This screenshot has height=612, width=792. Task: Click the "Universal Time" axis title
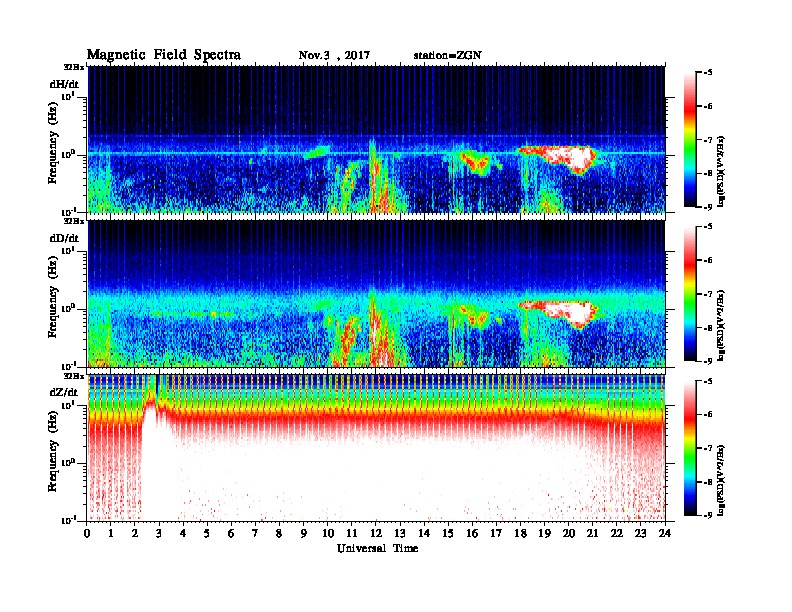point(377,548)
